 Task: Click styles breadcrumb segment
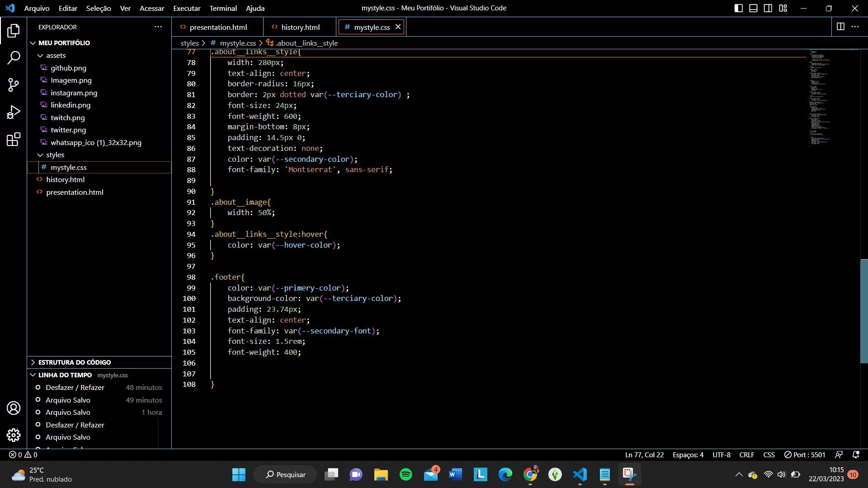(189, 43)
